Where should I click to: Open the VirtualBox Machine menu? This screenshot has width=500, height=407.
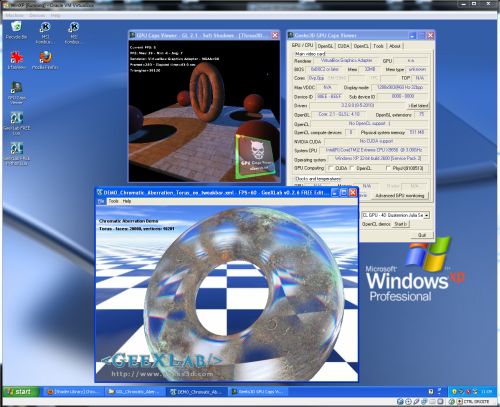[x=15, y=15]
